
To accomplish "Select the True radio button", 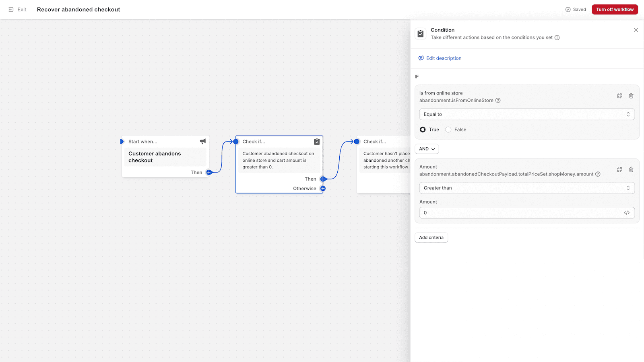I will (423, 130).
